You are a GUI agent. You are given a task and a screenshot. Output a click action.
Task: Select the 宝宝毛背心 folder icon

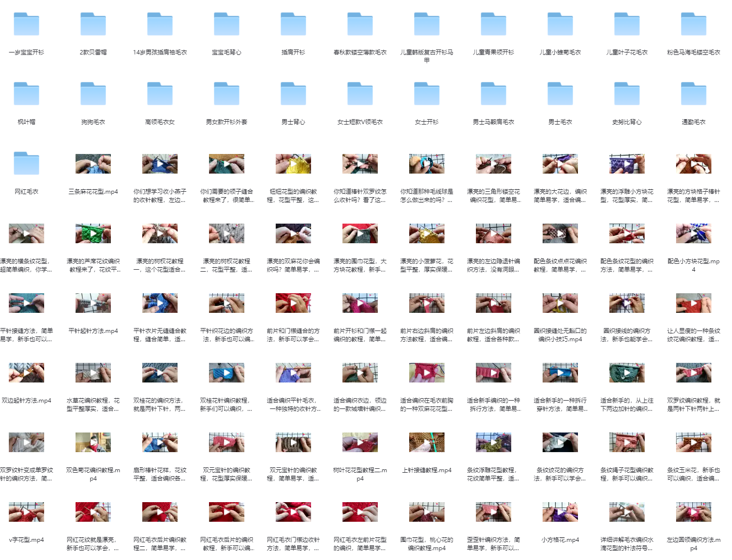pyautogui.click(x=227, y=25)
